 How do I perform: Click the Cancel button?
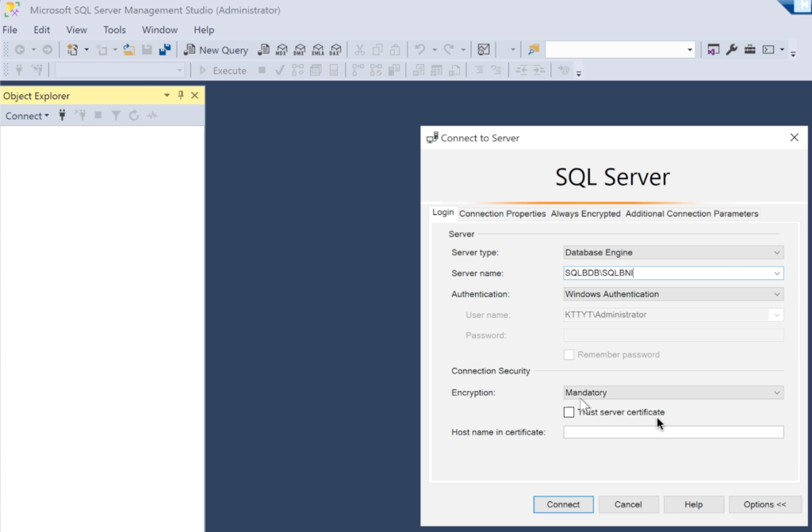coord(628,504)
